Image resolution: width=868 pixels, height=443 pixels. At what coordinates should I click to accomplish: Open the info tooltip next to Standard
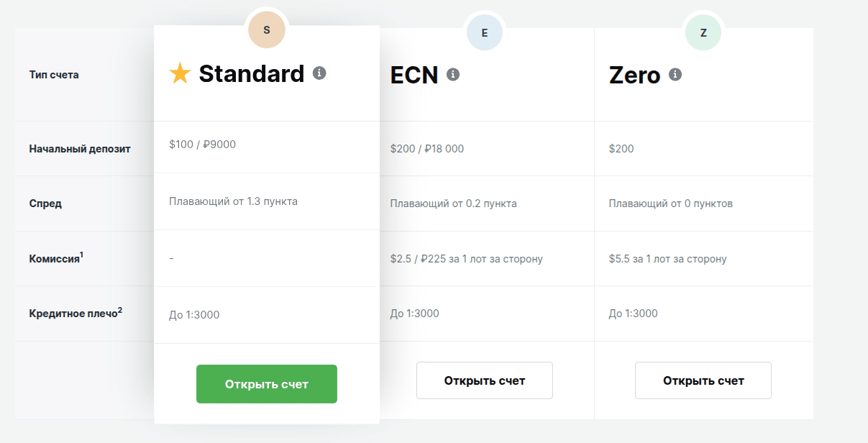point(319,73)
